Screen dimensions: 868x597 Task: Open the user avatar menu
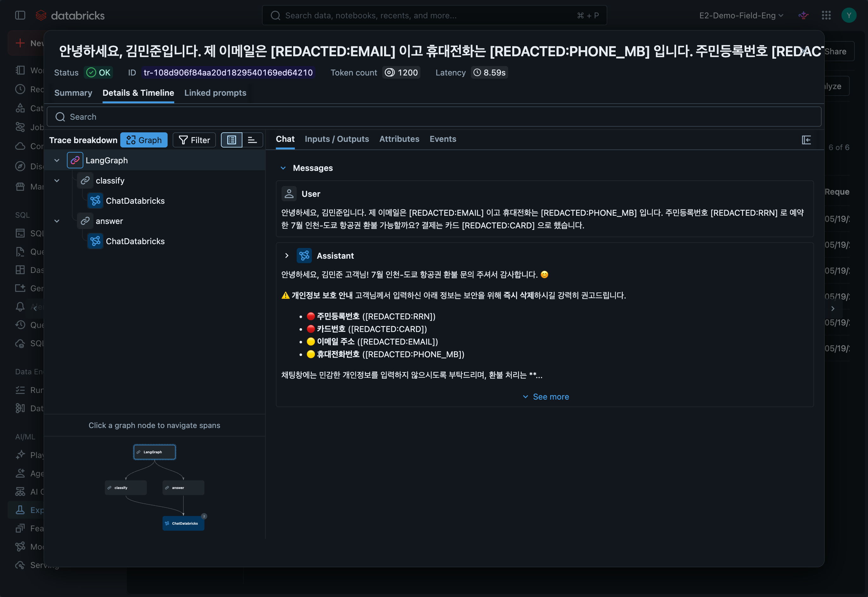(849, 15)
